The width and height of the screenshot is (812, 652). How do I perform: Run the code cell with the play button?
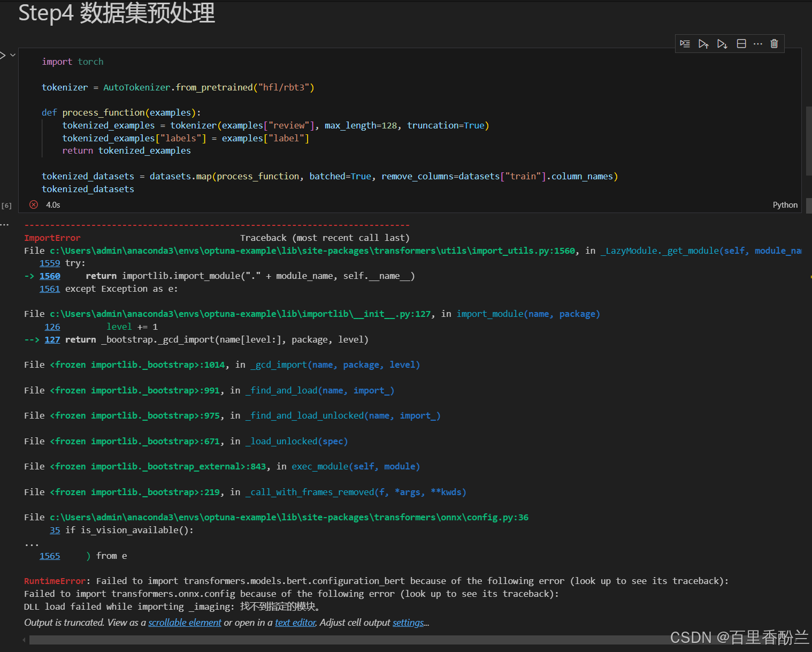tap(3, 55)
